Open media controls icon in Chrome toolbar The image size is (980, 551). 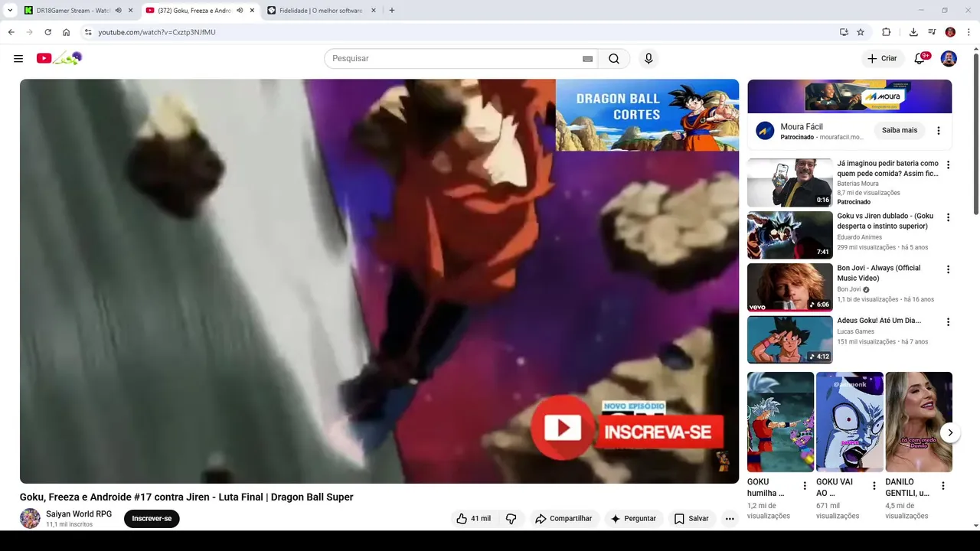(932, 32)
